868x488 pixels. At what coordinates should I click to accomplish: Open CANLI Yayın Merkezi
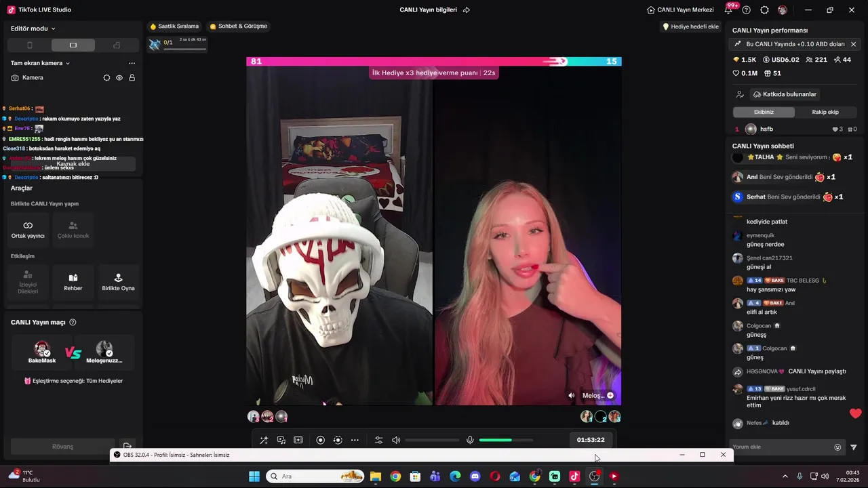[x=680, y=10]
